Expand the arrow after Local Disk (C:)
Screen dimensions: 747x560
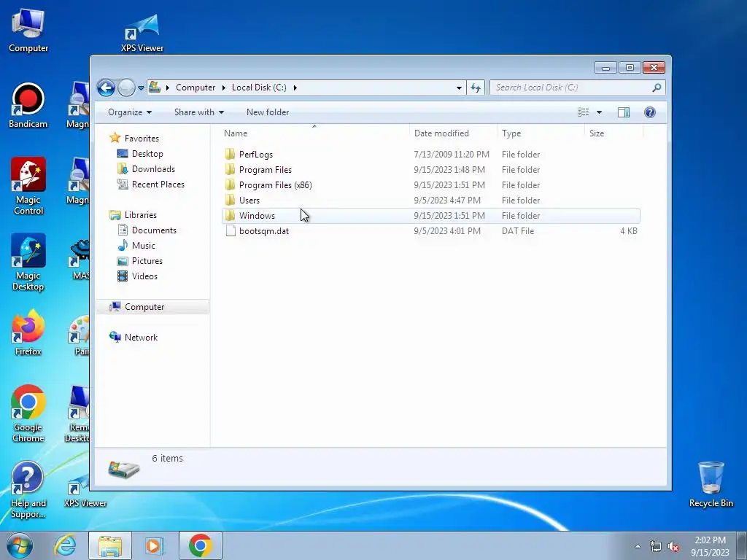click(x=295, y=87)
